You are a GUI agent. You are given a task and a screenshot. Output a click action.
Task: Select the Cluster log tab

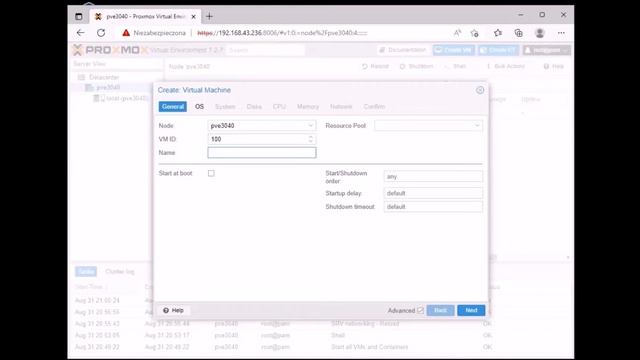(x=120, y=271)
